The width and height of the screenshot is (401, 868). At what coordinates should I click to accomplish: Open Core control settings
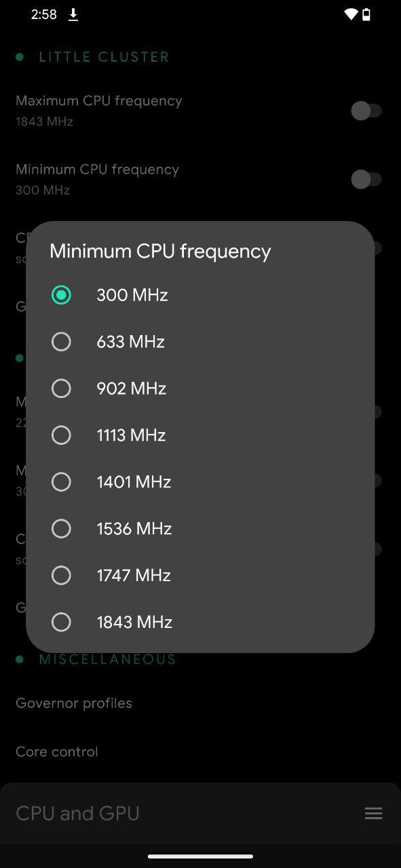pyautogui.click(x=57, y=751)
